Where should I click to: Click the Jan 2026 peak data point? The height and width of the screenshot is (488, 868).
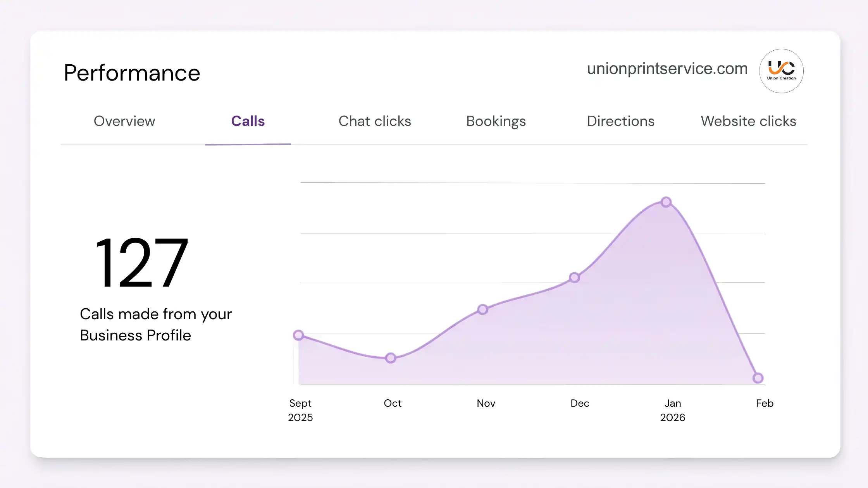666,202
